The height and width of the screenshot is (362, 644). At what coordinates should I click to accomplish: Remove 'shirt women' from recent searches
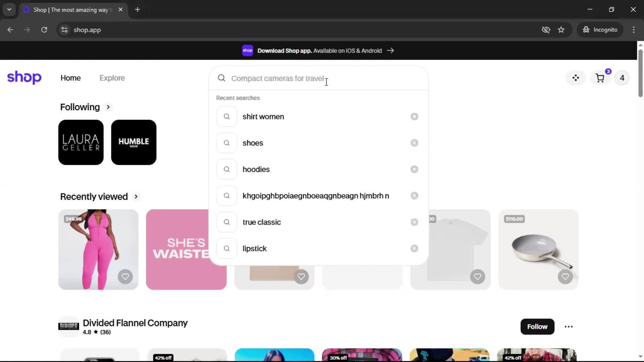(414, 117)
